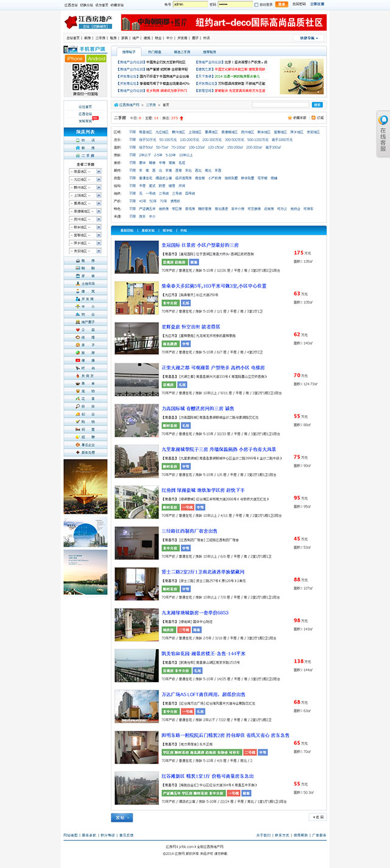
Task: Open the 快捷导航 dropdown
Action: [309, 38]
